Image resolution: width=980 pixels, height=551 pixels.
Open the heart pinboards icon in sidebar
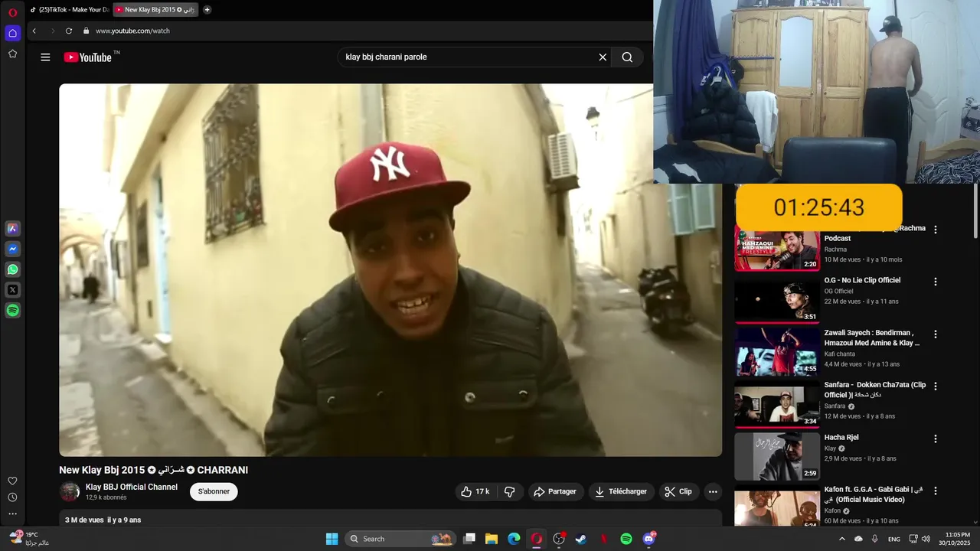12,481
